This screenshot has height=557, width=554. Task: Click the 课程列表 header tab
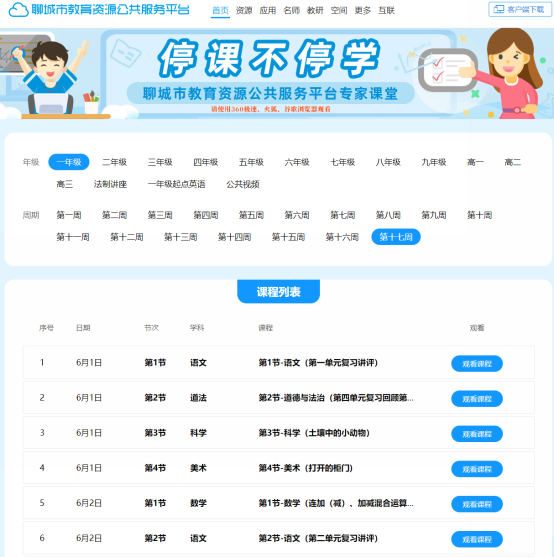[x=278, y=292]
